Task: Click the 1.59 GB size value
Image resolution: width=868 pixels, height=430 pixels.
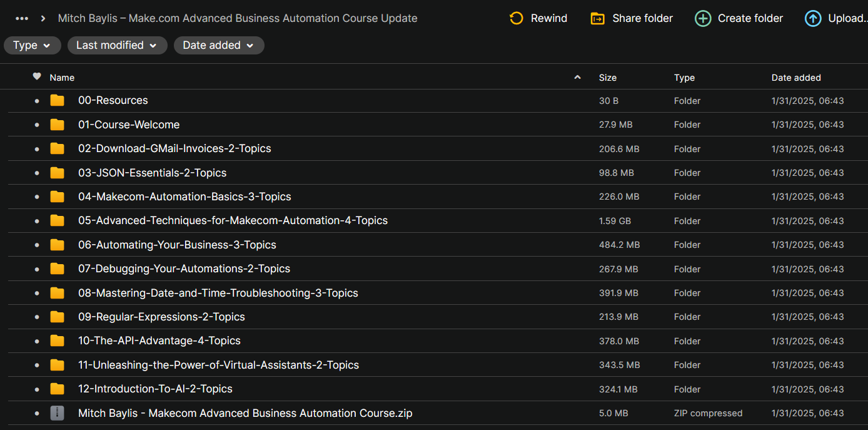Action: click(615, 221)
